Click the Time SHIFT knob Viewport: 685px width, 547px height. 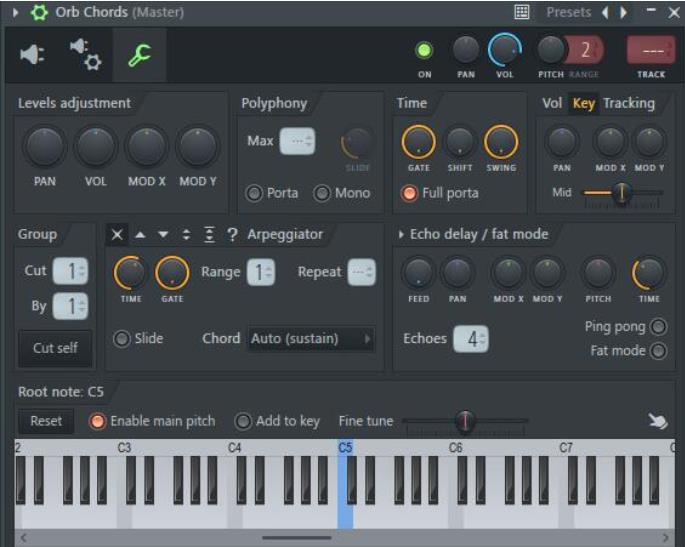(459, 142)
